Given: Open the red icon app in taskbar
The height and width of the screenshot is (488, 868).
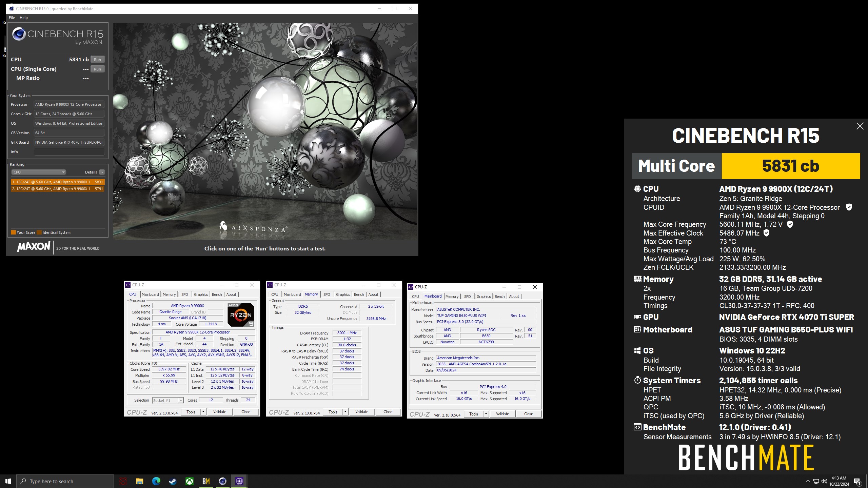Looking at the screenshot, I should 123,481.
